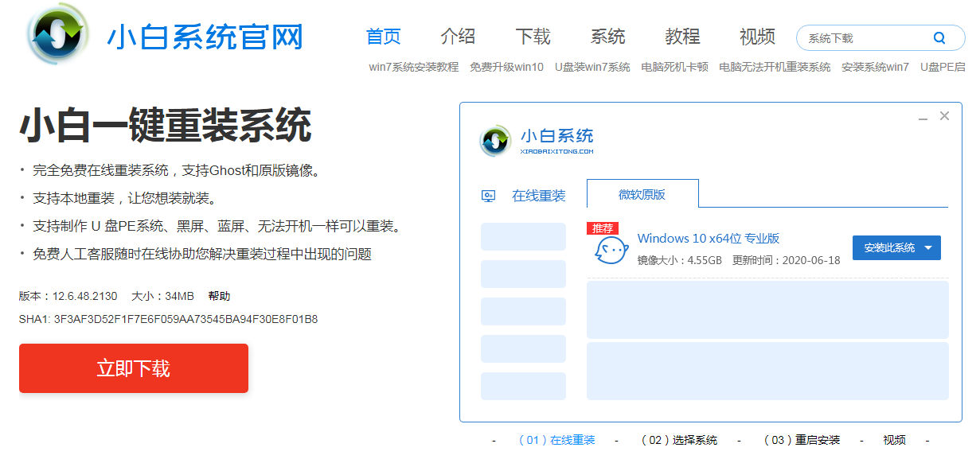
Task: Click the 大小：34MB text
Action: [x=162, y=296]
